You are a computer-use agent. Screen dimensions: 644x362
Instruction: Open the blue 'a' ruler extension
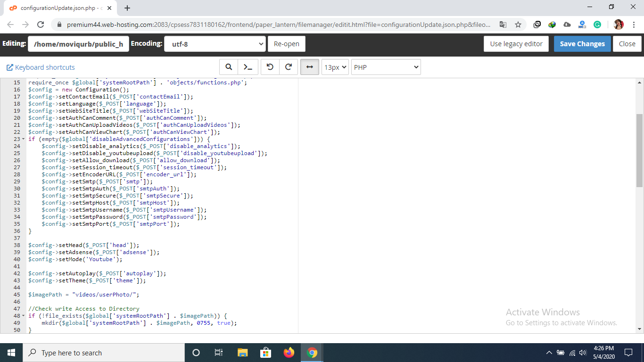coord(582,25)
